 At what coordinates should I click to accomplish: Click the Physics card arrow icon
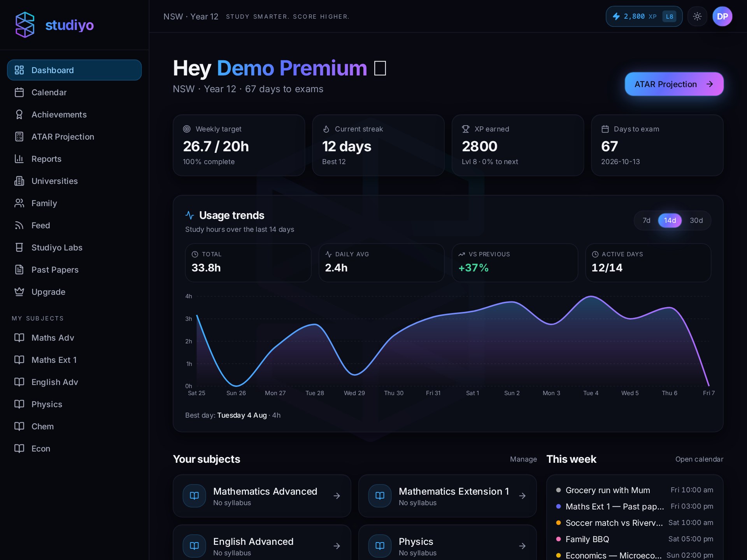(x=523, y=546)
